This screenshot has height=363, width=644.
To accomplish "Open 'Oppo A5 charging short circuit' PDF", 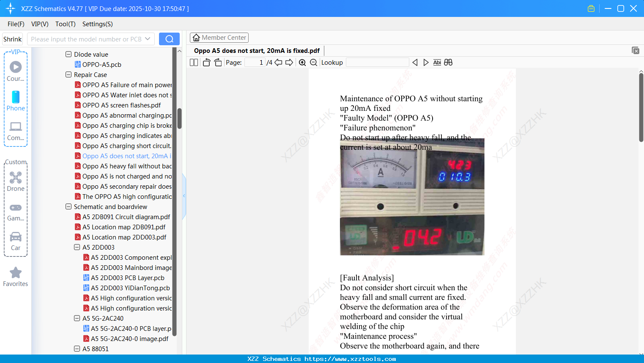I will point(123,146).
